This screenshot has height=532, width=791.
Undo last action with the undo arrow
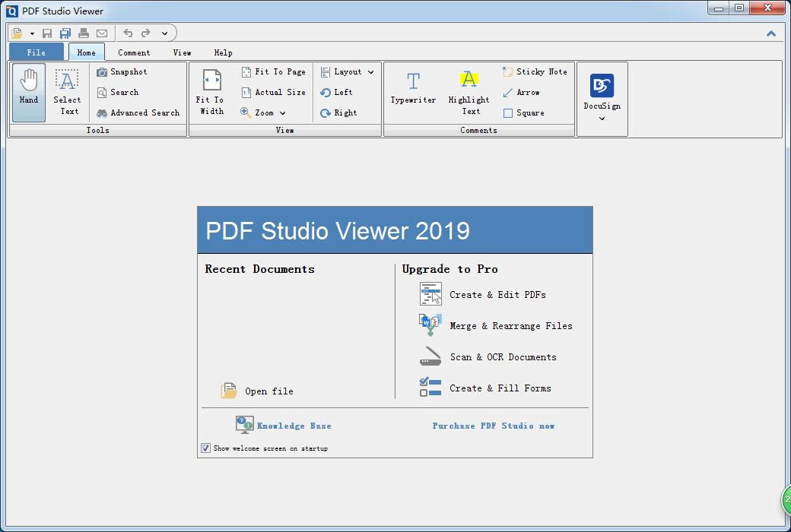pyautogui.click(x=128, y=33)
